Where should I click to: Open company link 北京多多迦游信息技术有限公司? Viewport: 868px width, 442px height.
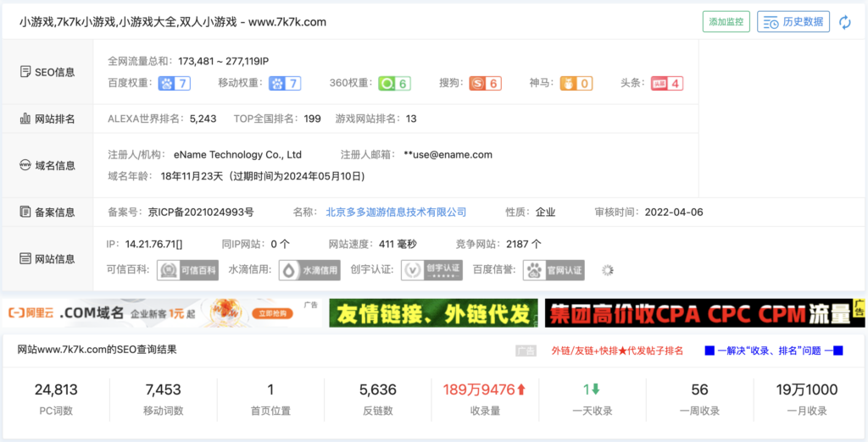coord(397,212)
